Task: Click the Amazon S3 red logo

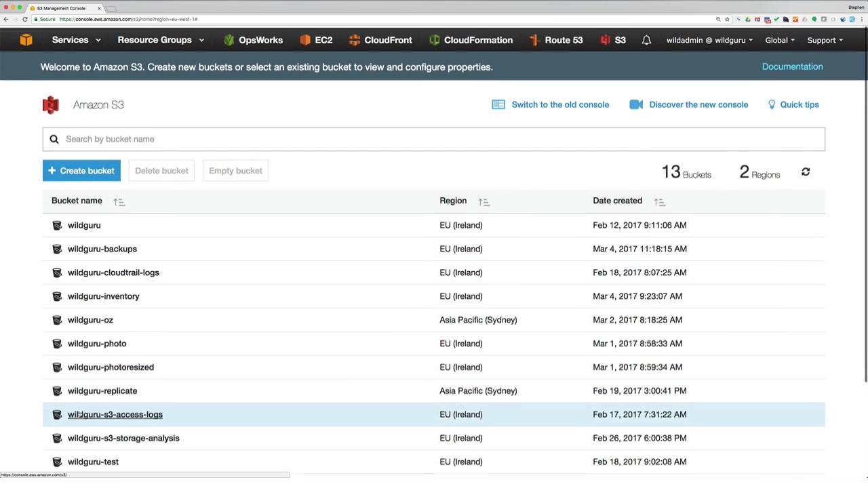Action: click(x=51, y=105)
